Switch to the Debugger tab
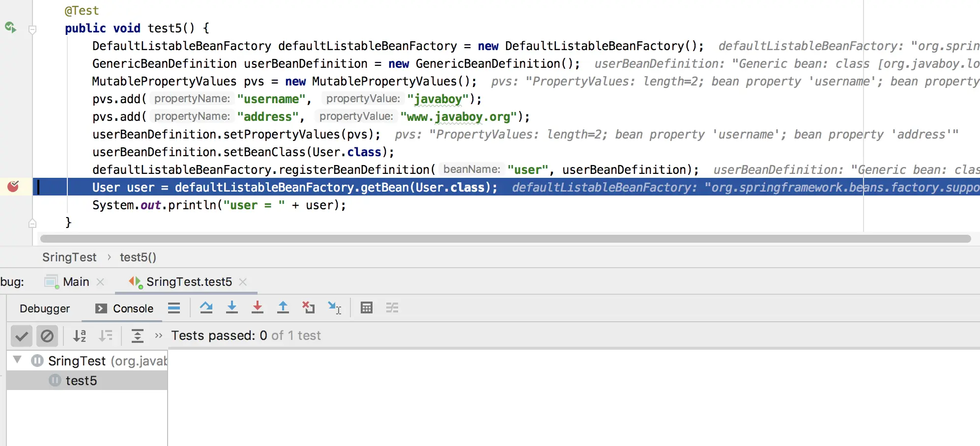Viewport: 980px width, 446px height. [45, 308]
